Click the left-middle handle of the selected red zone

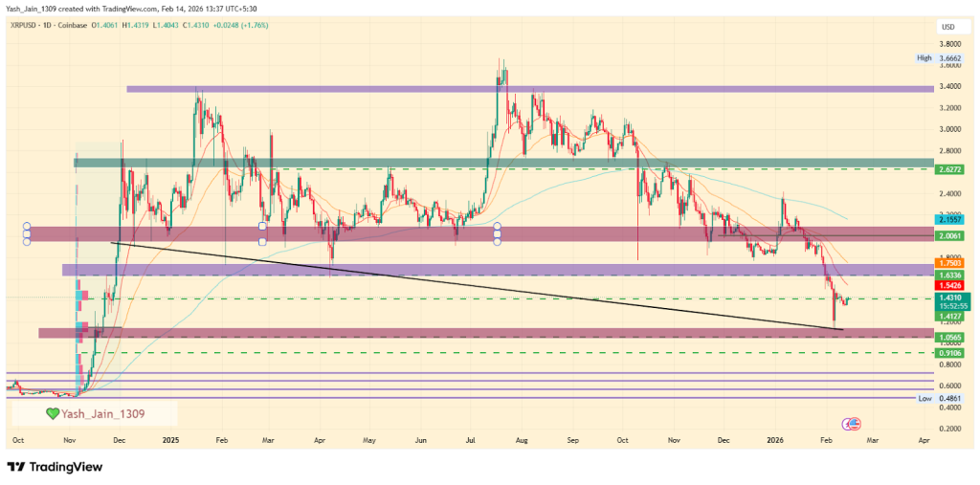[x=26, y=234]
